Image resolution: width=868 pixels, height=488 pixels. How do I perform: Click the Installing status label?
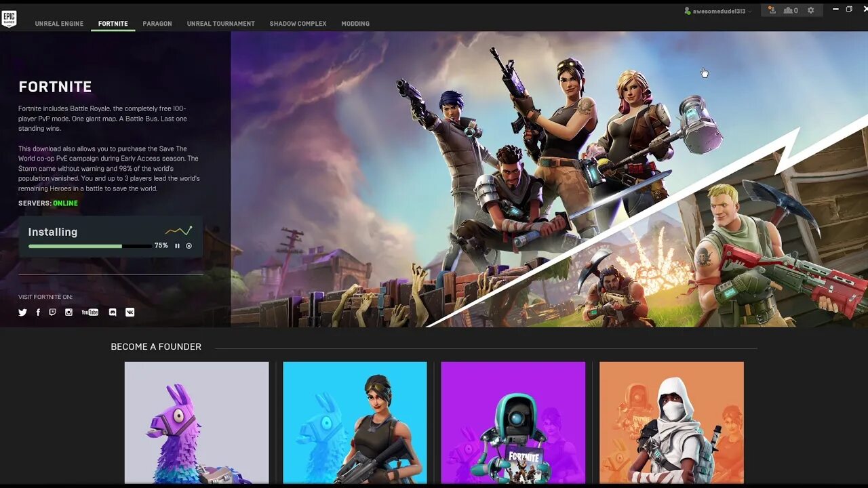pos(53,232)
